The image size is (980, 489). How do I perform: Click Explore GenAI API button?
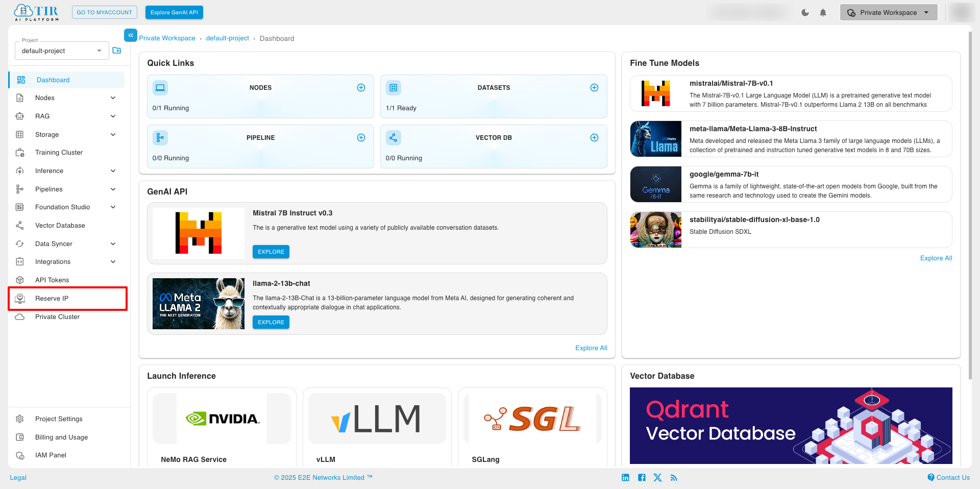point(174,13)
